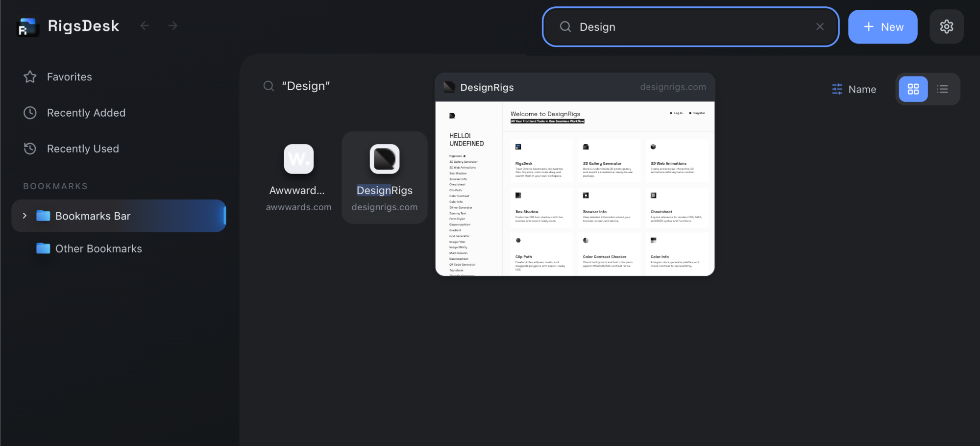This screenshot has height=446, width=980.
Task: Click the RigsDesk title text
Action: (83, 25)
